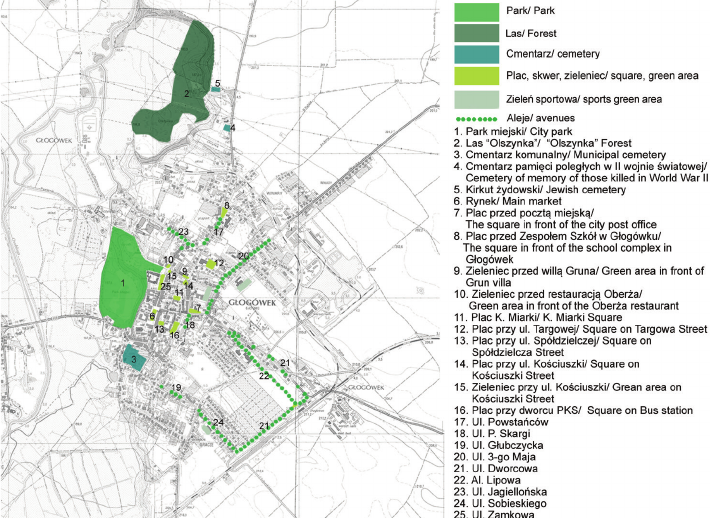710x518 pixels.
Task: Click the Cmentarz/cemetery legend swatch
Action: (x=477, y=54)
